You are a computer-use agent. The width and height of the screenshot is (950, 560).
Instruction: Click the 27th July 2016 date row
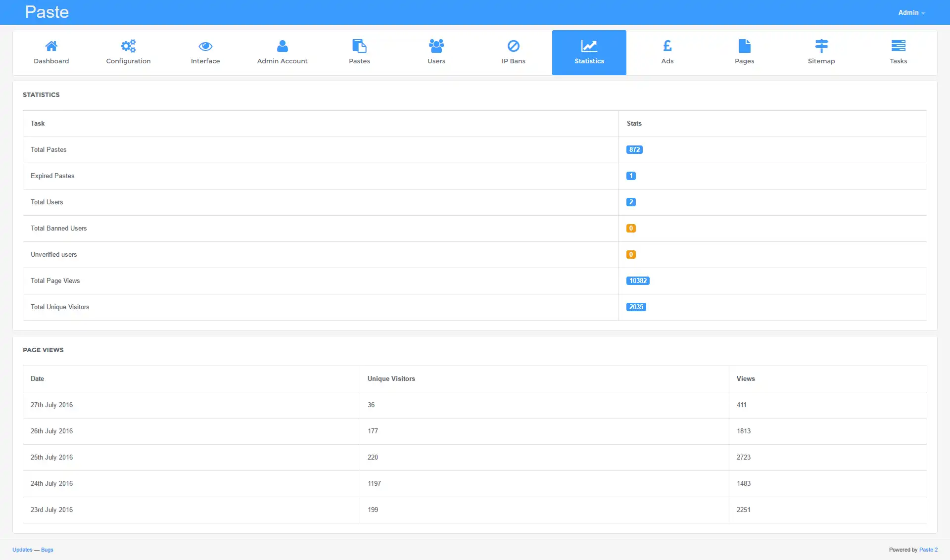(x=52, y=405)
